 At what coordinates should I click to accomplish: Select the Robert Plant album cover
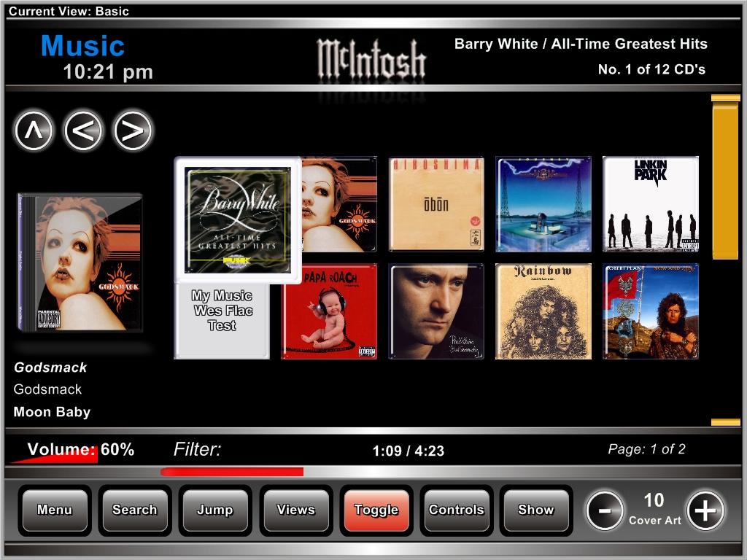651,311
